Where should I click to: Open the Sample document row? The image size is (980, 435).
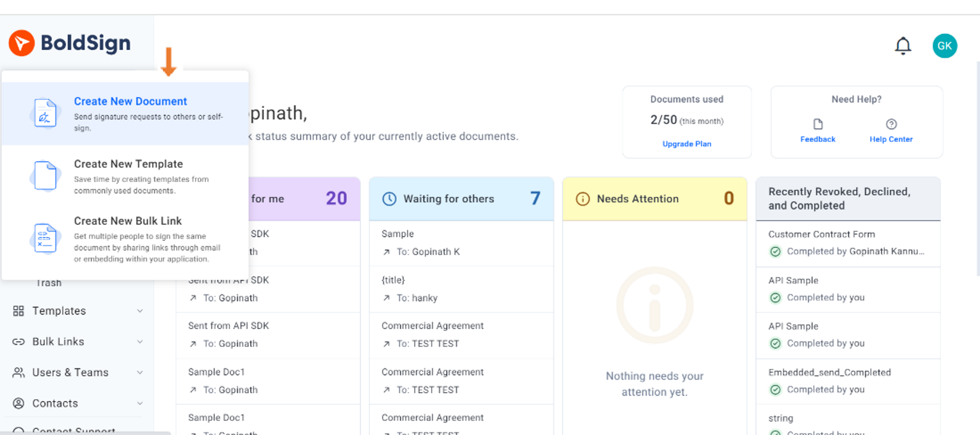click(461, 243)
